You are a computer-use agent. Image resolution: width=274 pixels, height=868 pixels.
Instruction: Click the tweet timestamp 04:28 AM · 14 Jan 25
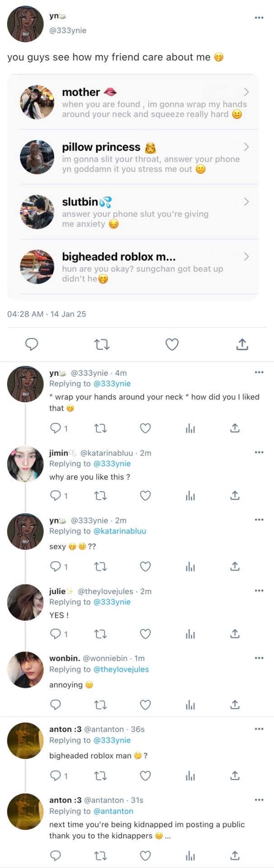click(47, 314)
